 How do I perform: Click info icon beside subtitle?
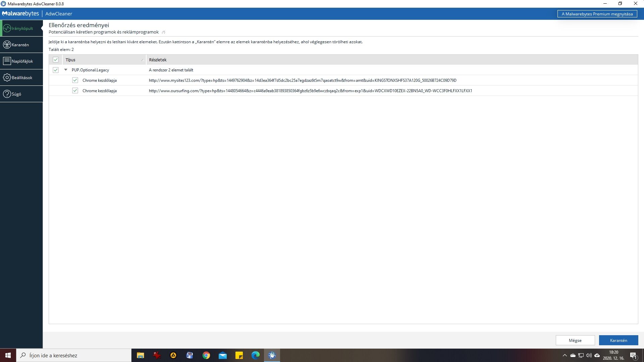(164, 33)
